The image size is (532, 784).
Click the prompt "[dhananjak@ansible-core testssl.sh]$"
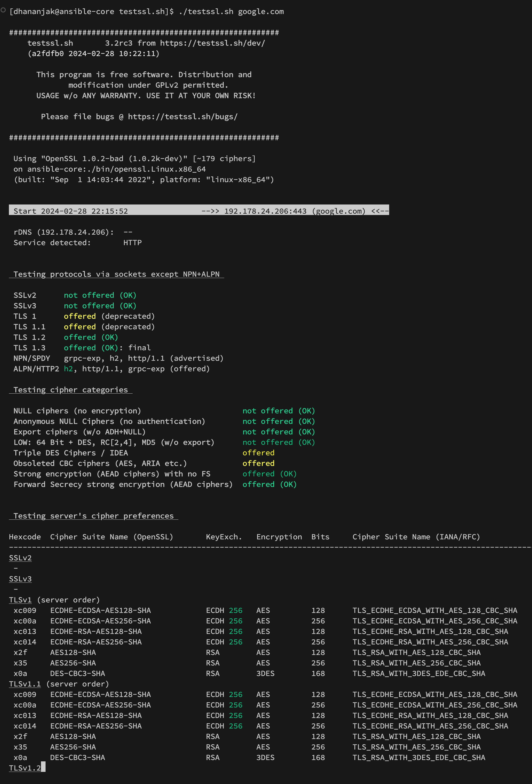click(x=91, y=12)
